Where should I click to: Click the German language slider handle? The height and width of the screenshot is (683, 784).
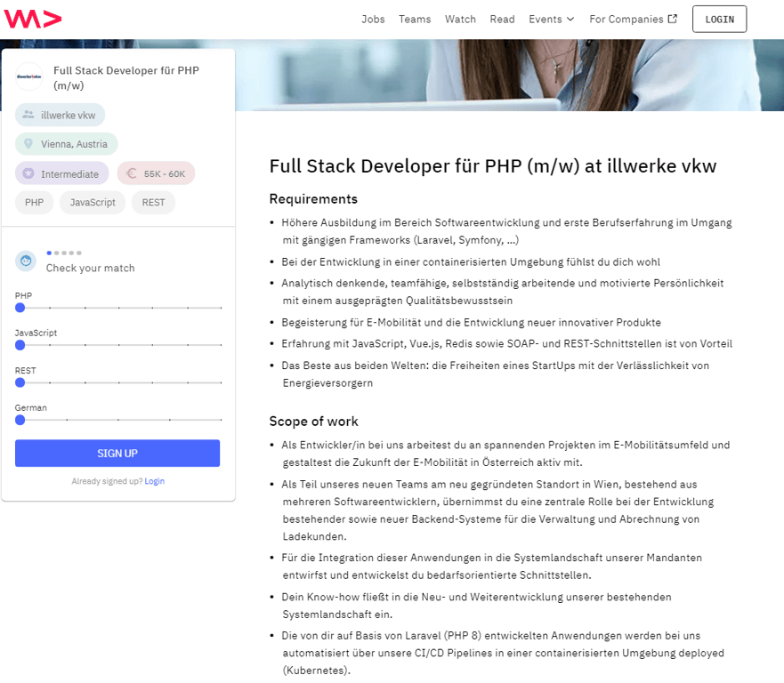point(20,420)
